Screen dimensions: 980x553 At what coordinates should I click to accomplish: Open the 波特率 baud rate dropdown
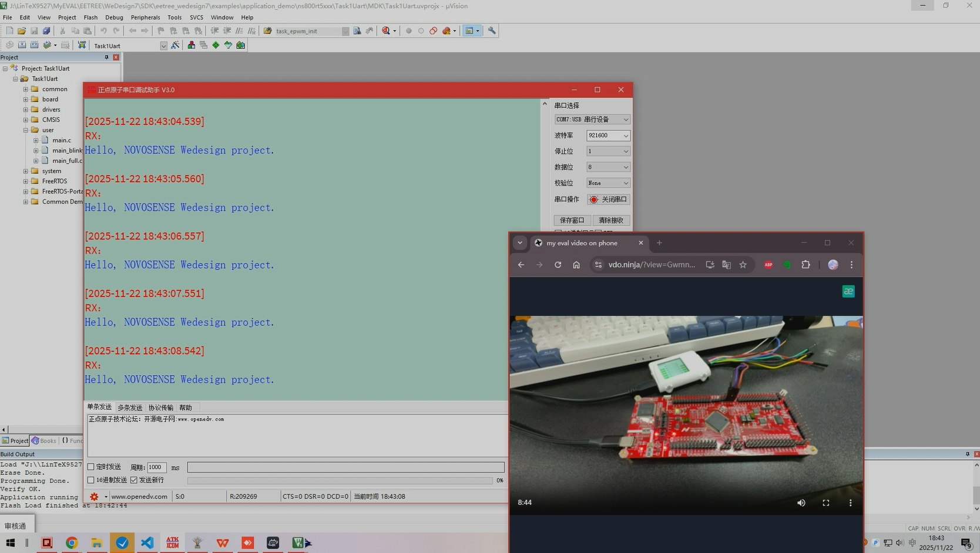pyautogui.click(x=608, y=136)
